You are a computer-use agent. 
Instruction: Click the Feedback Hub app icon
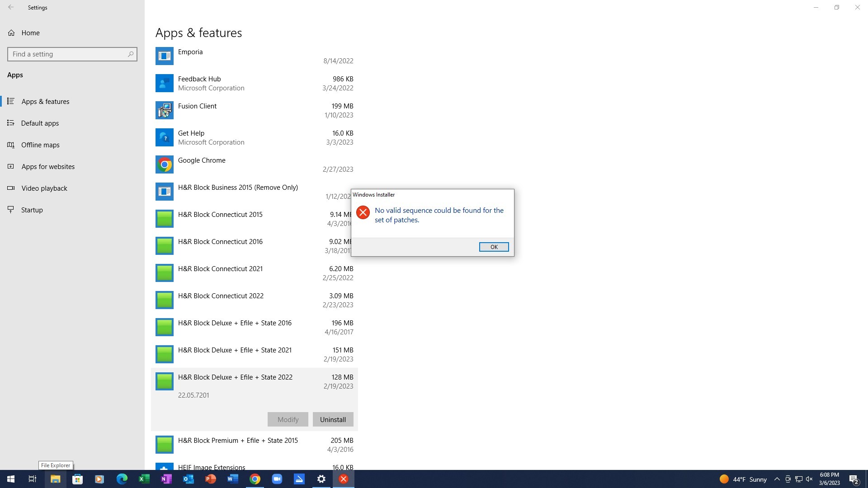tap(165, 83)
